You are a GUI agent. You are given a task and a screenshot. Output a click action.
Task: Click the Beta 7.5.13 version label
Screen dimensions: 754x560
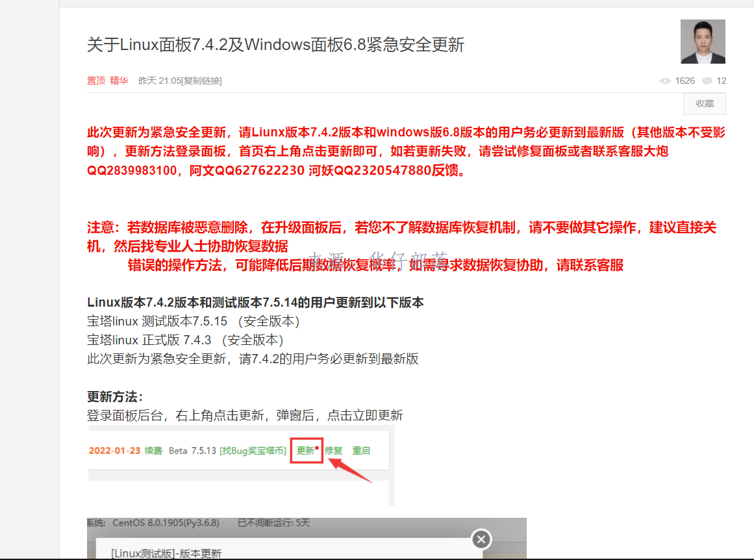coord(192,451)
